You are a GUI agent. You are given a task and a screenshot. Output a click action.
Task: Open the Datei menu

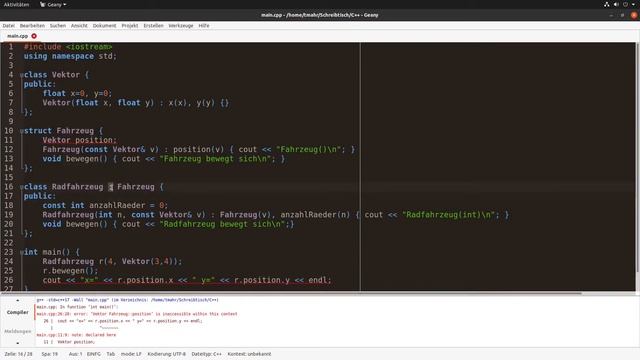[x=9, y=25]
